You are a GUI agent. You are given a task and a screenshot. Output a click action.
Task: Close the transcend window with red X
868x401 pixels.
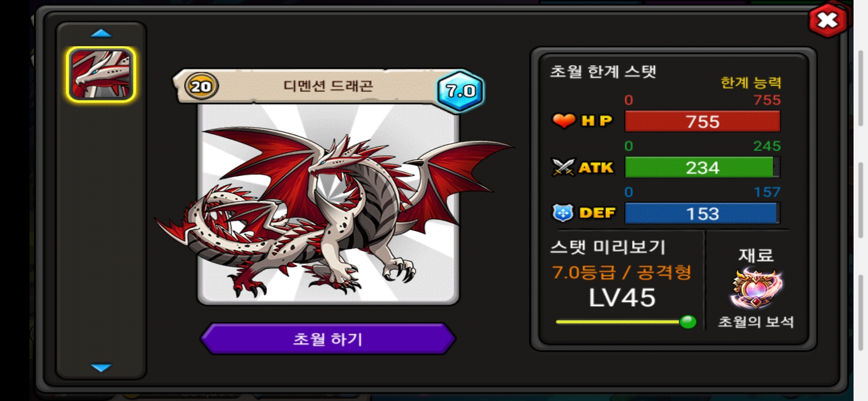pos(827,21)
